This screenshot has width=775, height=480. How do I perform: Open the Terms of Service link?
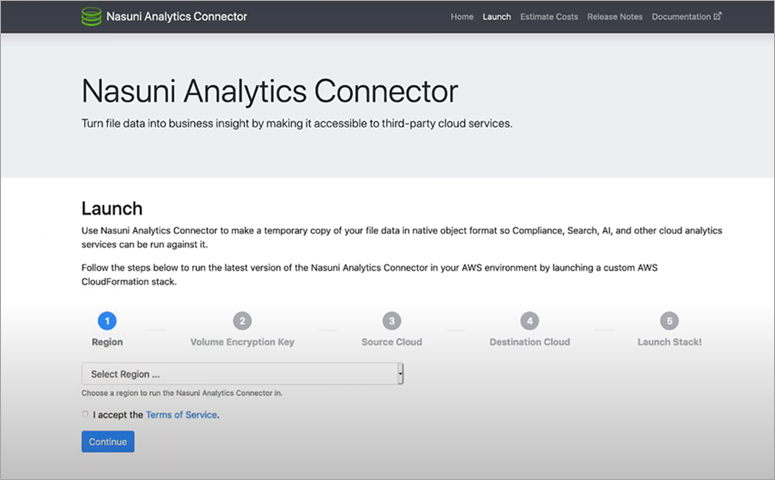click(181, 415)
